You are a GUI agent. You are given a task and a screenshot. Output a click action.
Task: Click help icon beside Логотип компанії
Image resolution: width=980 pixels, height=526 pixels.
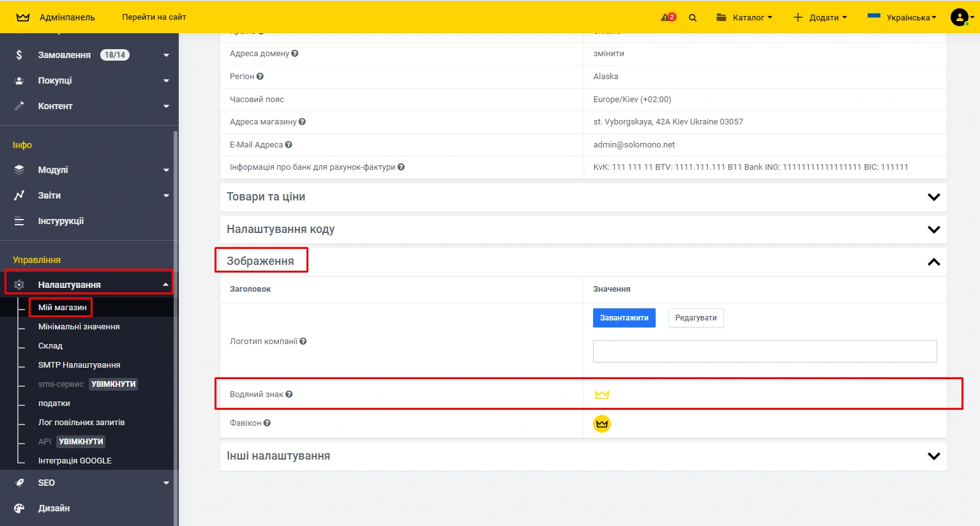pyautogui.click(x=303, y=342)
